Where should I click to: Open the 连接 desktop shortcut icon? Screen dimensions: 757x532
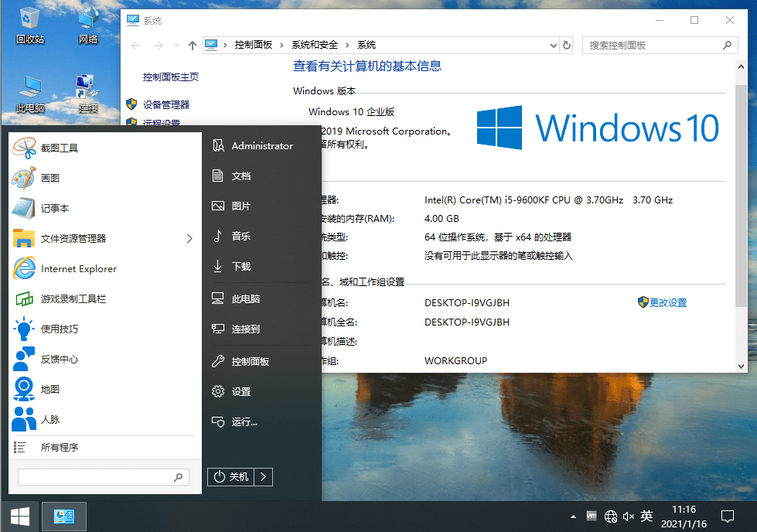(88, 94)
